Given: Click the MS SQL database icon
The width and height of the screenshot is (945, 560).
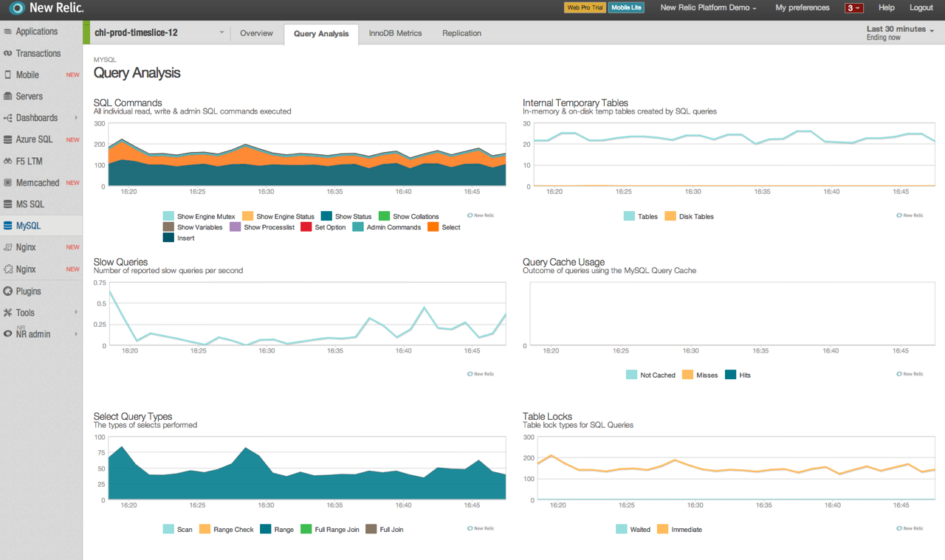Looking at the screenshot, I should click(x=8, y=204).
